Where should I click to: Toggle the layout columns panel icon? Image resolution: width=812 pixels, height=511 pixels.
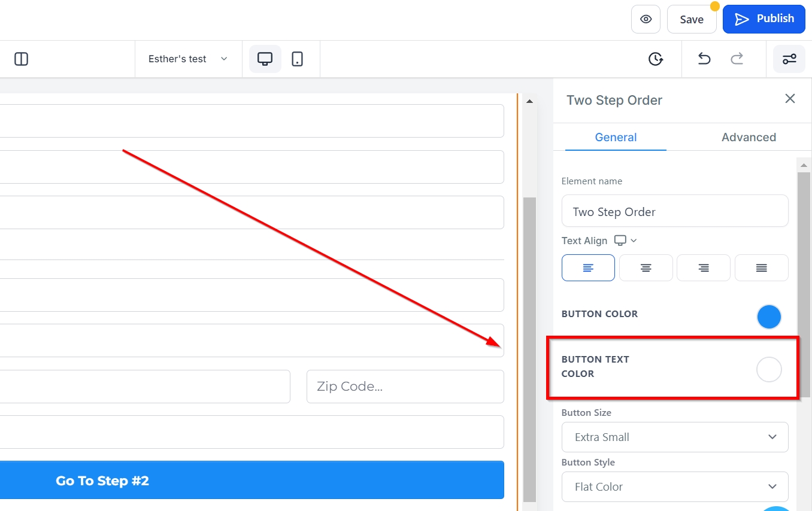22,59
